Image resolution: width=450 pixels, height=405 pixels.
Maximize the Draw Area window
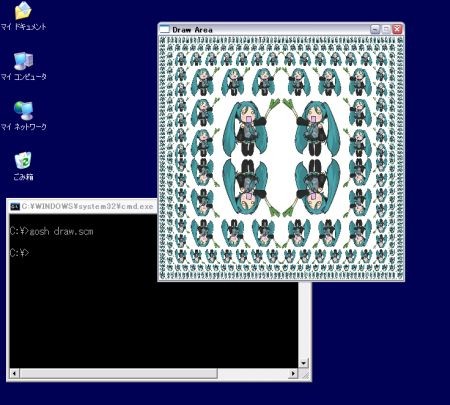386,30
